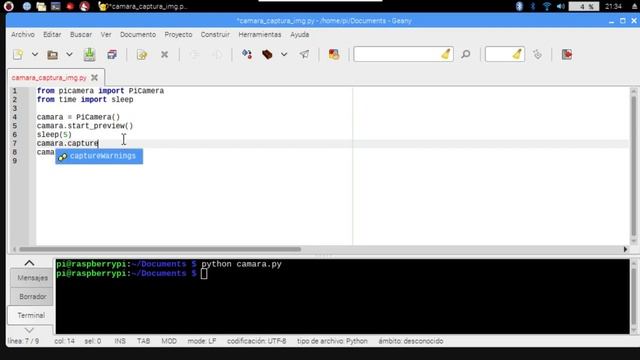Click line number 9 in the margin
The height and width of the screenshot is (360, 640).
(x=15, y=161)
